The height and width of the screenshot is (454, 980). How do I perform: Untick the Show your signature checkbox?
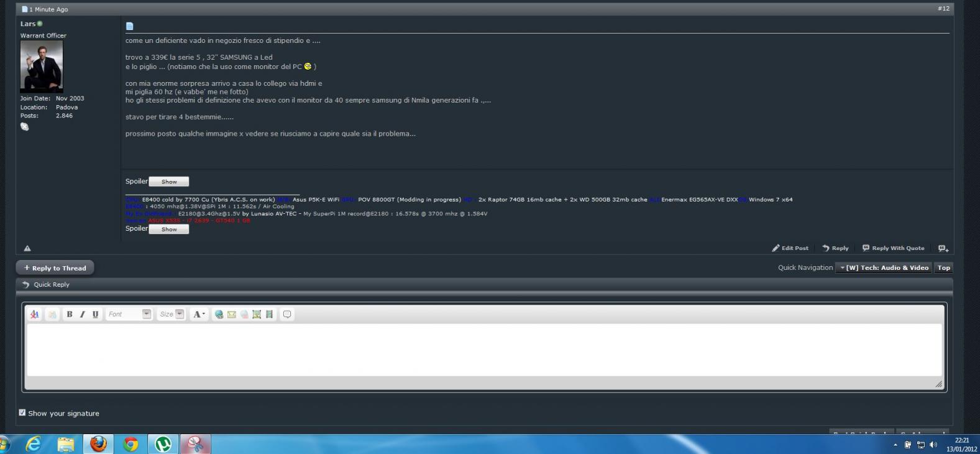pos(22,413)
